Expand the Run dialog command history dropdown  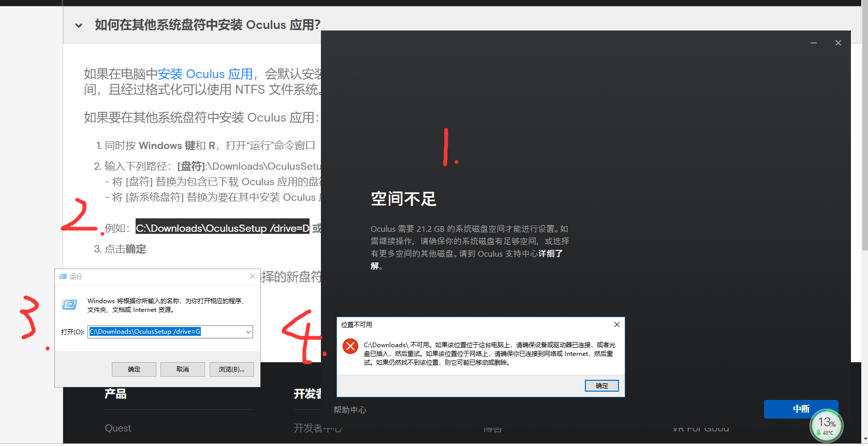[248, 332]
